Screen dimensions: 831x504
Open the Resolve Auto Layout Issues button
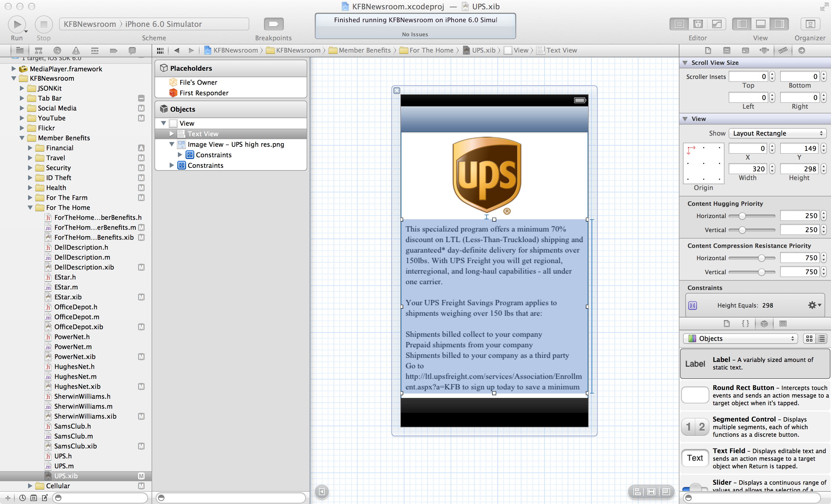tap(666, 492)
